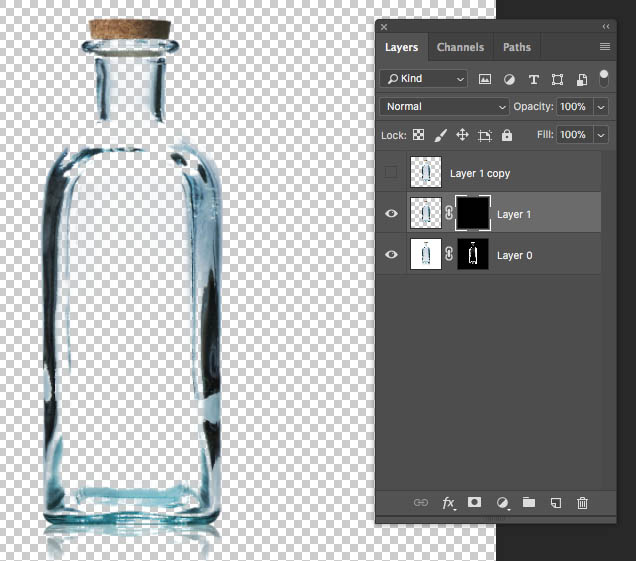Hide Layer 1 with eye icon
636x561 pixels.
coord(391,213)
